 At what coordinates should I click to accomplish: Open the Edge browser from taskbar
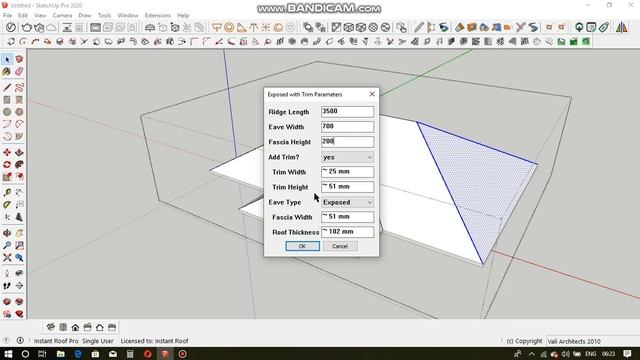coord(78,354)
